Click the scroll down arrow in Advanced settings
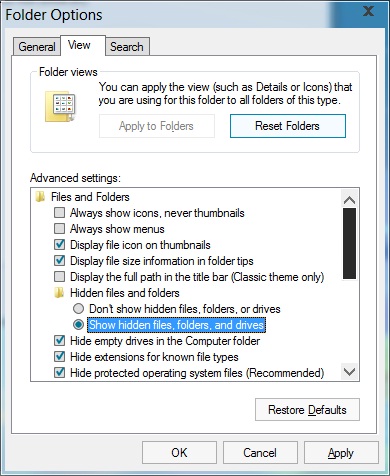The height and width of the screenshot is (476, 390). coord(349,371)
